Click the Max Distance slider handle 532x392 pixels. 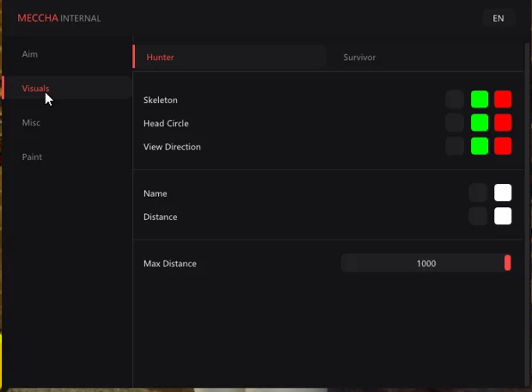coord(507,263)
